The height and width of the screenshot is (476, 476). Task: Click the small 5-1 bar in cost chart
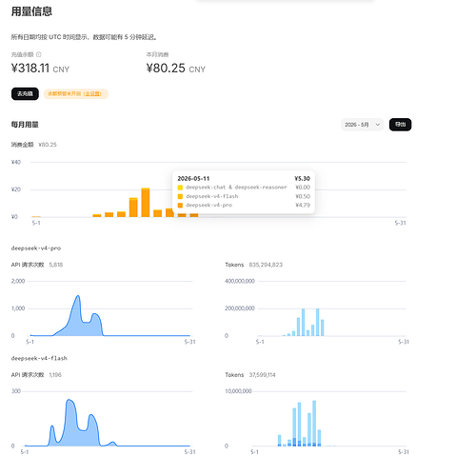(x=36, y=216)
